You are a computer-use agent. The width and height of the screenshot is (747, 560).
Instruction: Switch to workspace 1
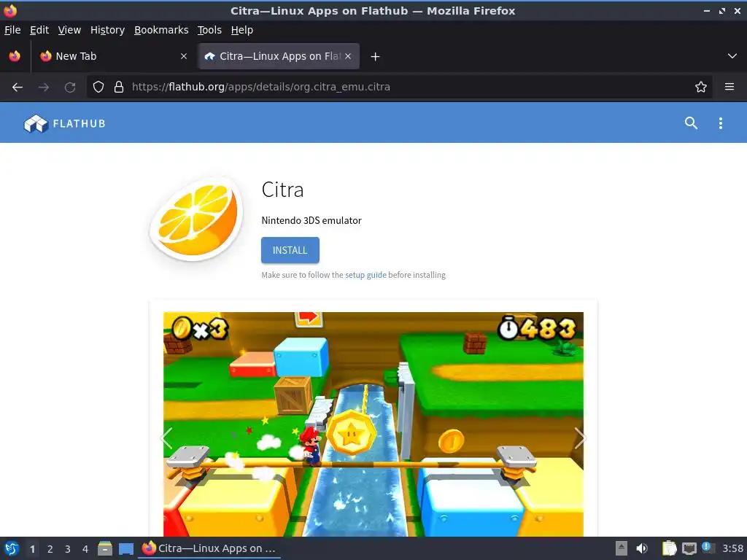tap(32, 549)
